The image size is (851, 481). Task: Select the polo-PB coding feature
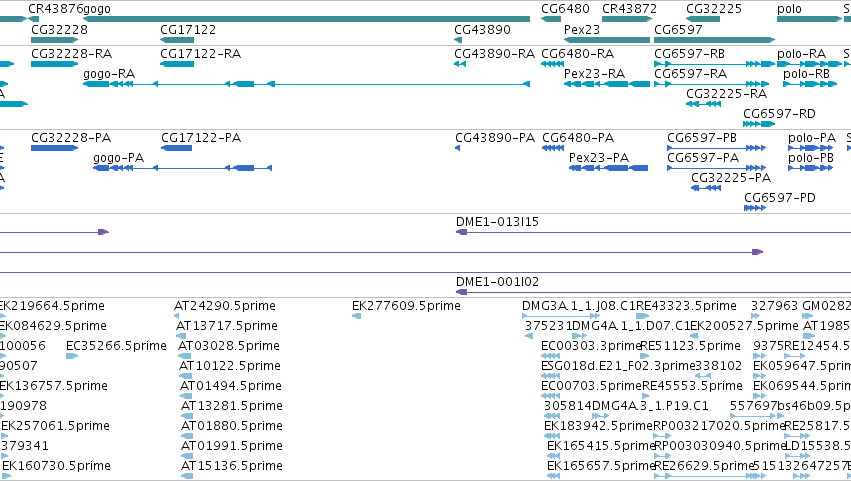pos(810,168)
